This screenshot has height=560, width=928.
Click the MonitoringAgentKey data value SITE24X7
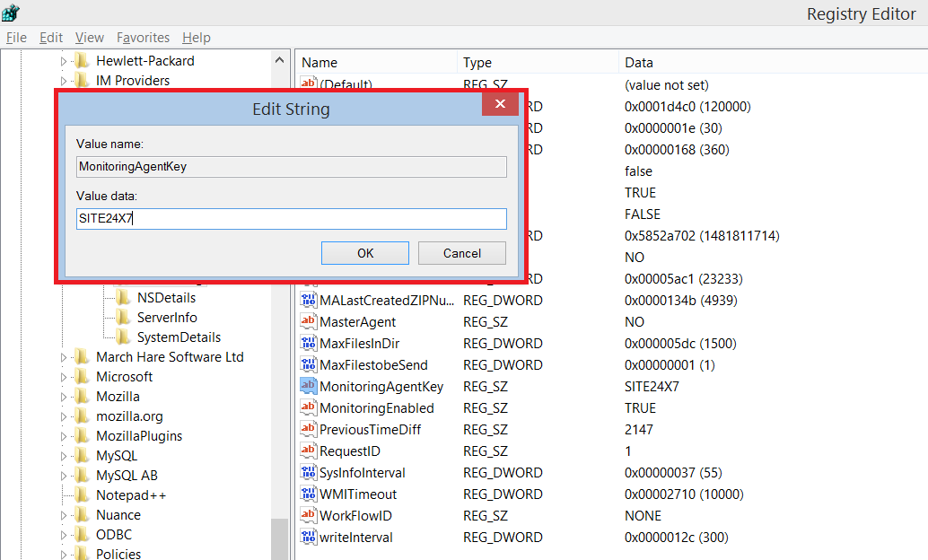pos(652,386)
